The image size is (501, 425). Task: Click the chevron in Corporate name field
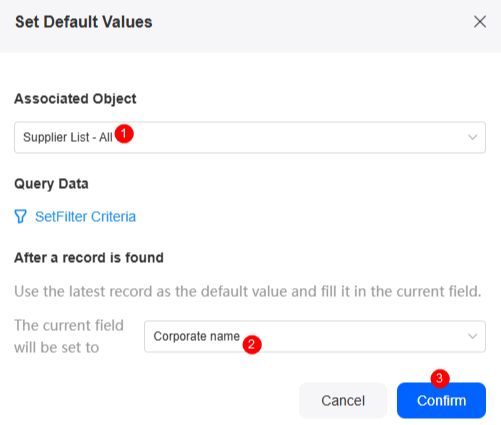click(x=472, y=336)
